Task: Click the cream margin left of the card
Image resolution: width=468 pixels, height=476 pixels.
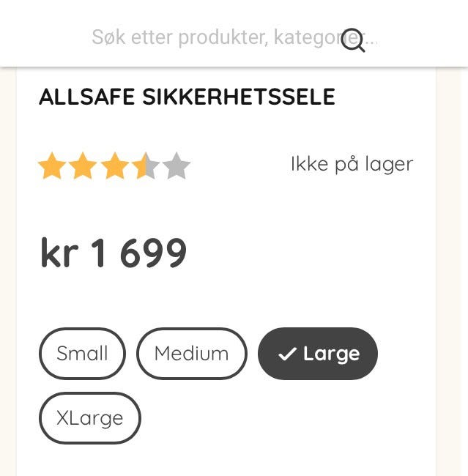Action: (x=8, y=293)
